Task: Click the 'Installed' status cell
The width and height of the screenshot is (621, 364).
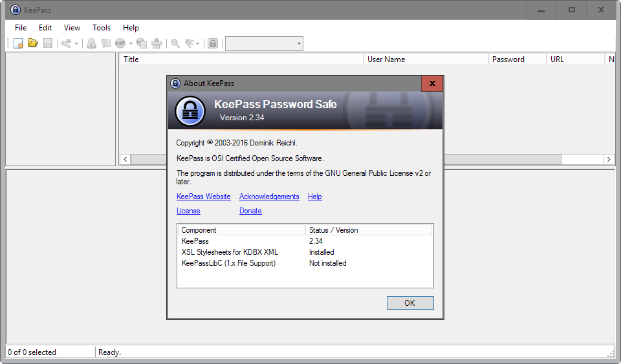Action: [x=321, y=252]
